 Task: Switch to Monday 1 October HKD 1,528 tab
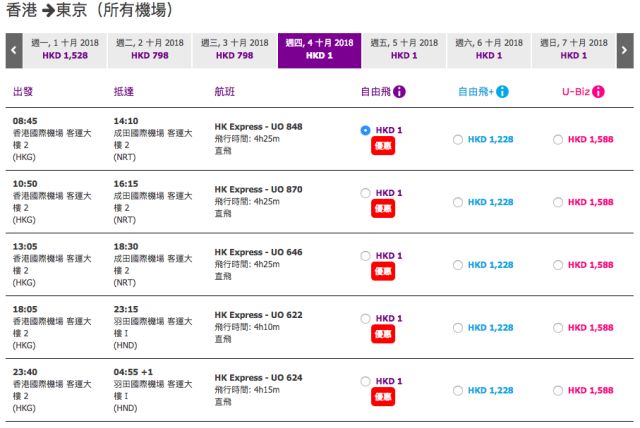[65, 51]
